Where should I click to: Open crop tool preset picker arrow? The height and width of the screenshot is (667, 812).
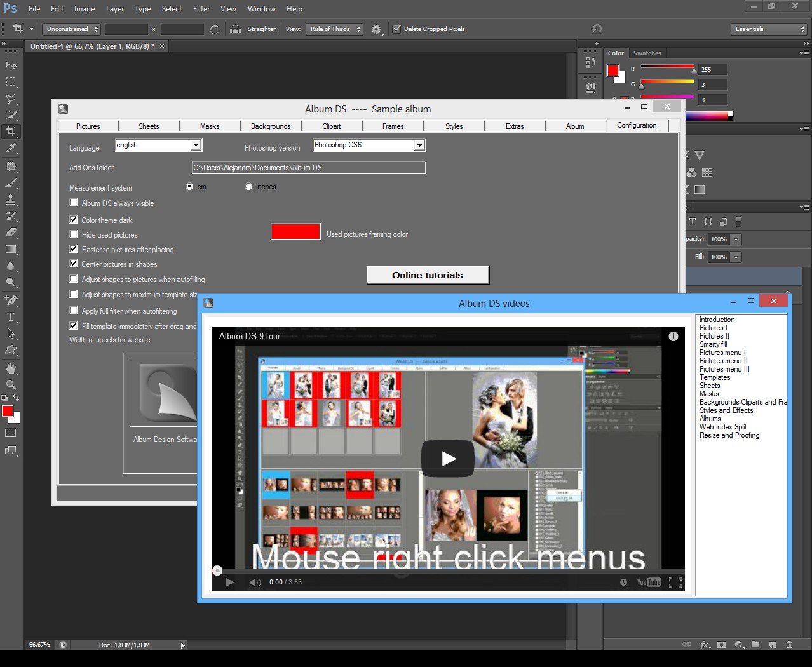[x=31, y=29]
